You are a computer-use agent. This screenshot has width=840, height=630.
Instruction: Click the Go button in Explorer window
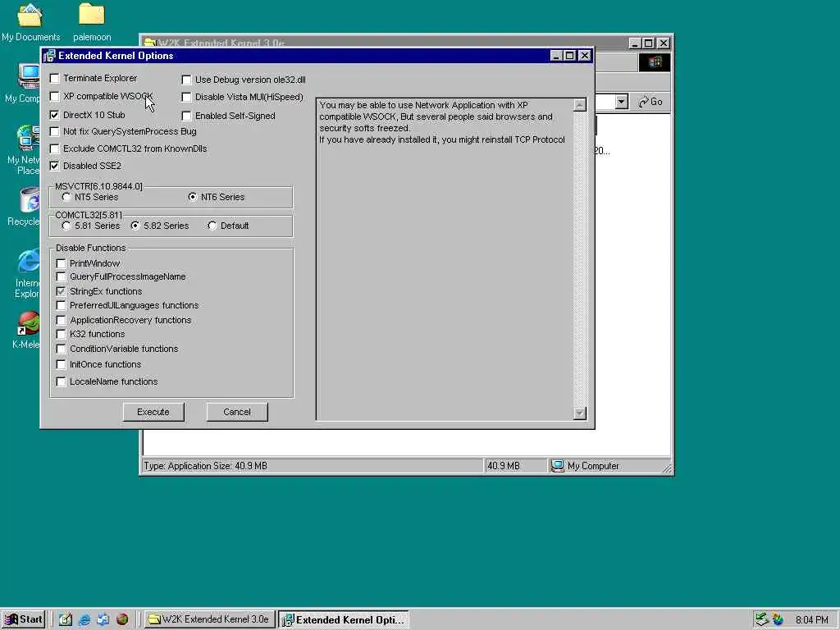click(651, 102)
